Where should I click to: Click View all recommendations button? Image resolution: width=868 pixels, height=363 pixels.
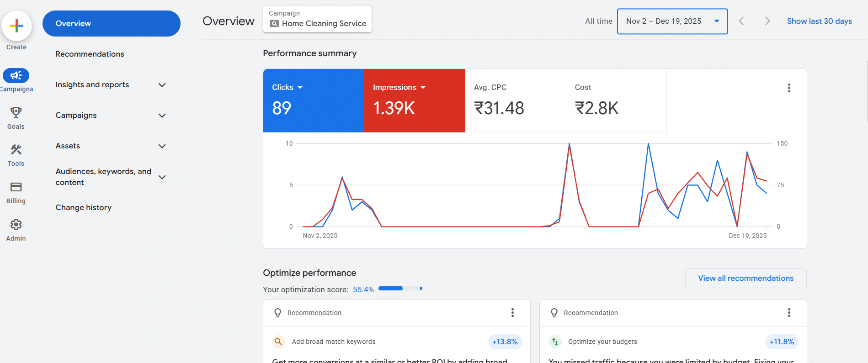pos(746,279)
